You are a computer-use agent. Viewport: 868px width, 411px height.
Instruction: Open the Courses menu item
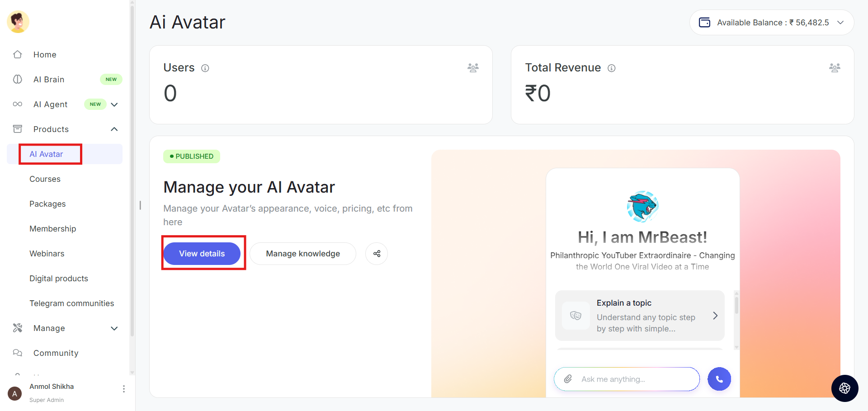click(x=45, y=179)
